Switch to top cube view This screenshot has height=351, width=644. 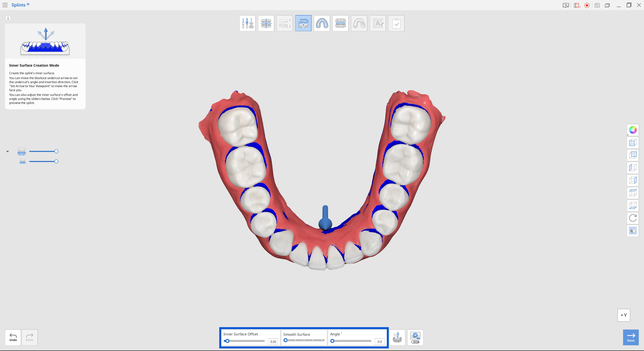pos(632,193)
